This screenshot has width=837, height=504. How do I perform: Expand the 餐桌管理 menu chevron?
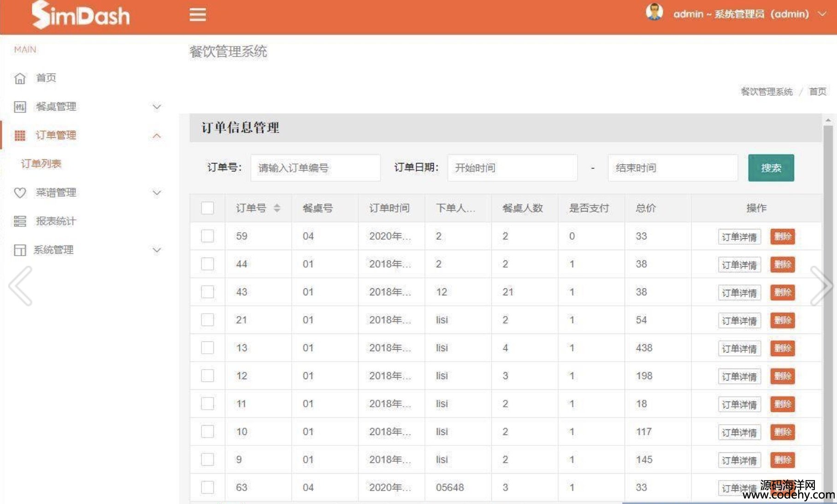point(157,107)
